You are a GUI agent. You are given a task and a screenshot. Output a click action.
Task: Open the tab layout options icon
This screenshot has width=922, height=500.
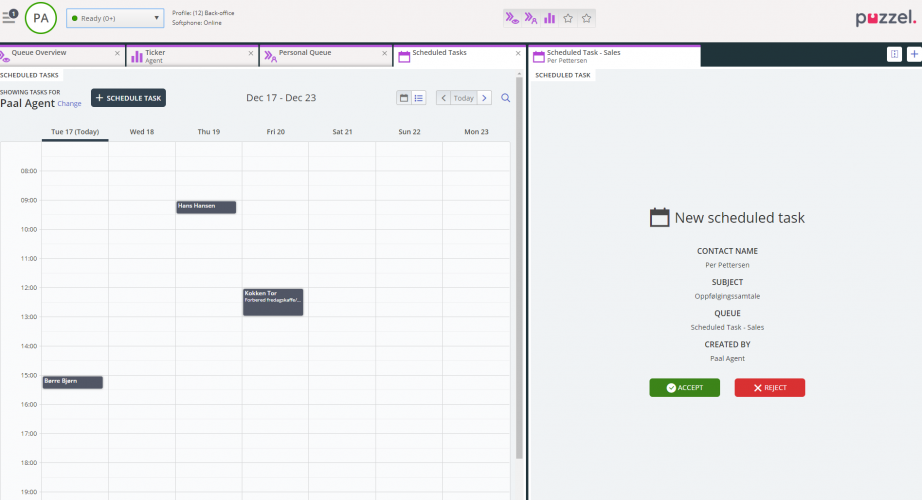click(x=894, y=55)
